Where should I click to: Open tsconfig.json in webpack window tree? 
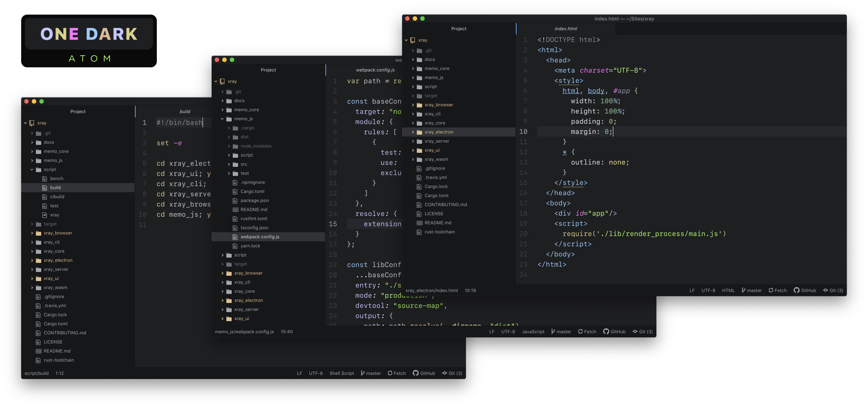(x=254, y=228)
